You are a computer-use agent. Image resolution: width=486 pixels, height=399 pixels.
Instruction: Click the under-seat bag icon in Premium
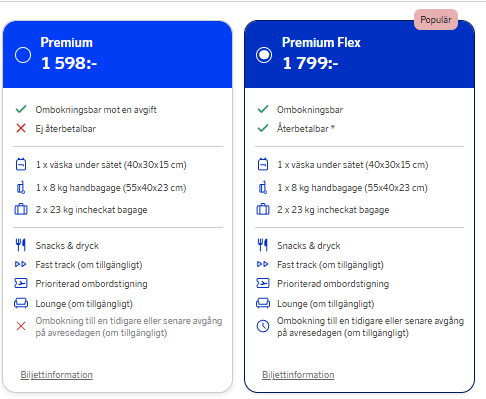[21, 164]
